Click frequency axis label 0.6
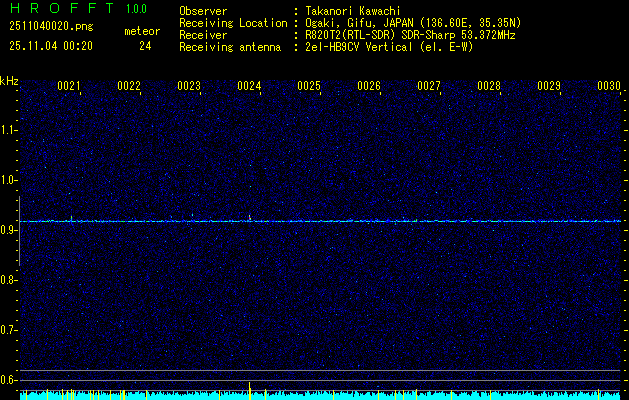This screenshot has height=400, width=629. pos(7,380)
